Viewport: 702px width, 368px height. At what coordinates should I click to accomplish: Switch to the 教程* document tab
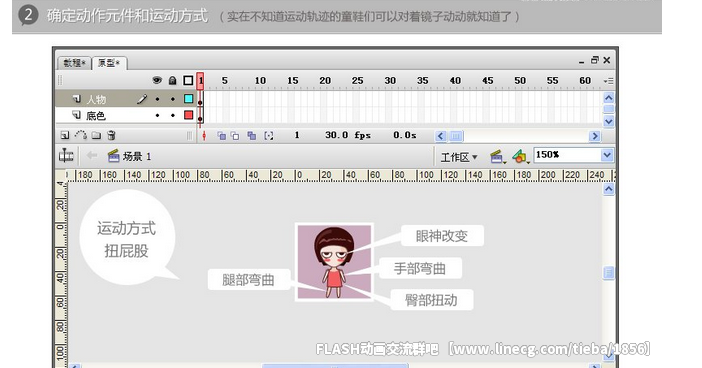74,63
